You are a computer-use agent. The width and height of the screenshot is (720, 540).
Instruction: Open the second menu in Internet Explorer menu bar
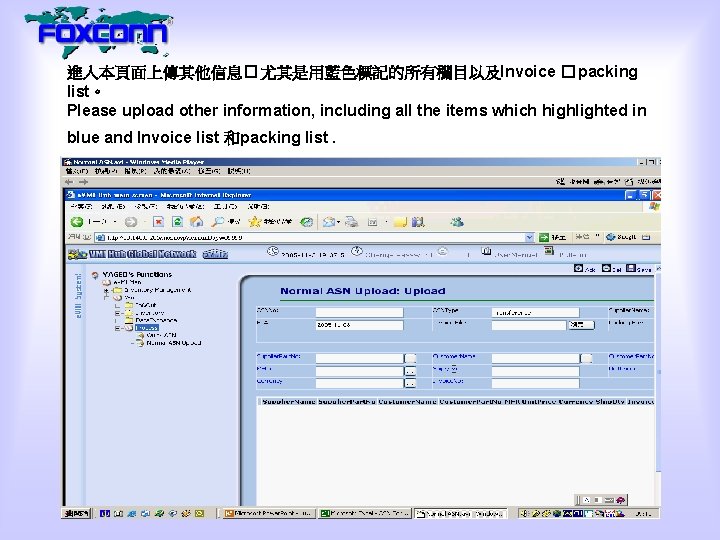tap(113, 207)
